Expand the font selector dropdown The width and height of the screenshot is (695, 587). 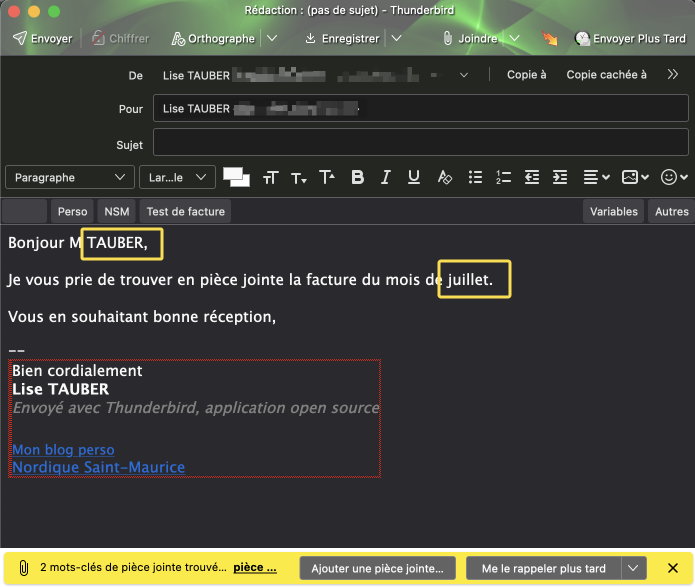(177, 177)
